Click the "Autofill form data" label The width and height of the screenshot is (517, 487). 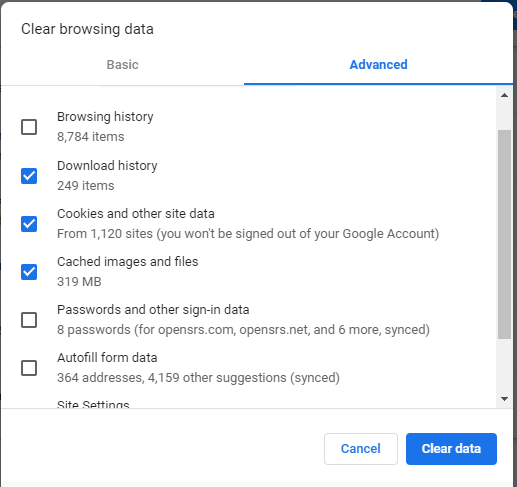[x=107, y=358]
